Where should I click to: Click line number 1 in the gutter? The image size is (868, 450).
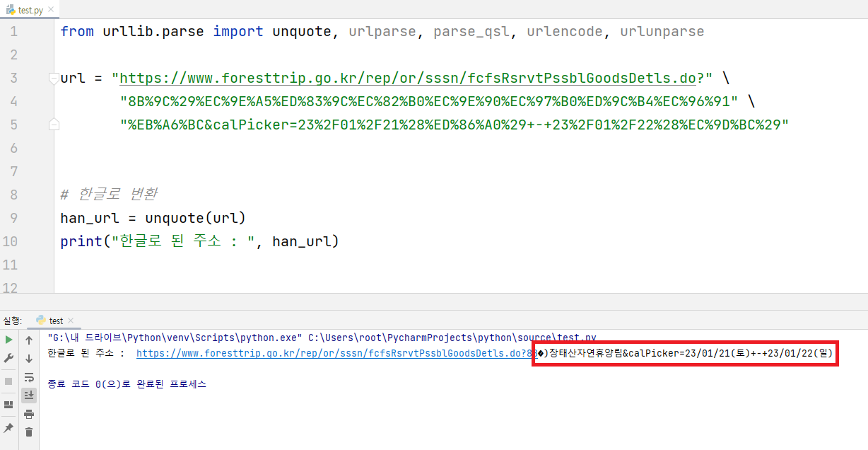(14, 31)
